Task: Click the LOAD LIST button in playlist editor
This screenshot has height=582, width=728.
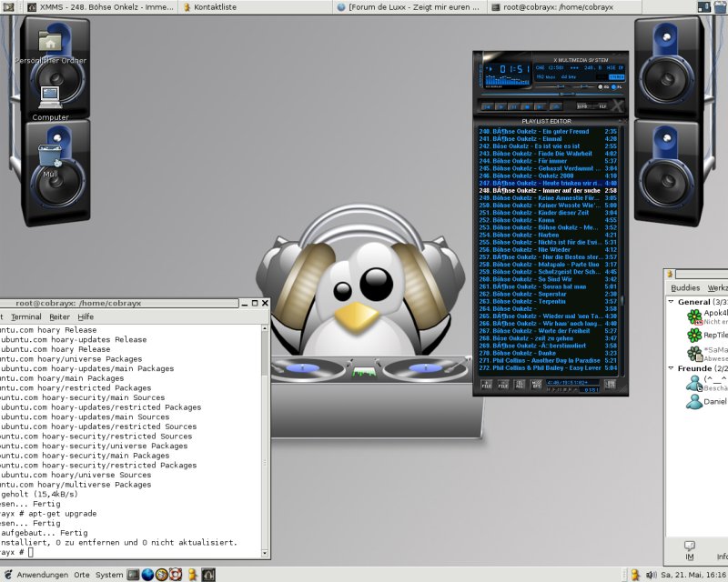Action: click(610, 385)
